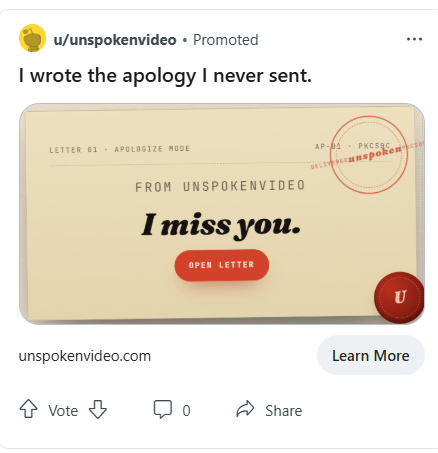Click the Learn More button
The height and width of the screenshot is (453, 438).
coord(371,355)
